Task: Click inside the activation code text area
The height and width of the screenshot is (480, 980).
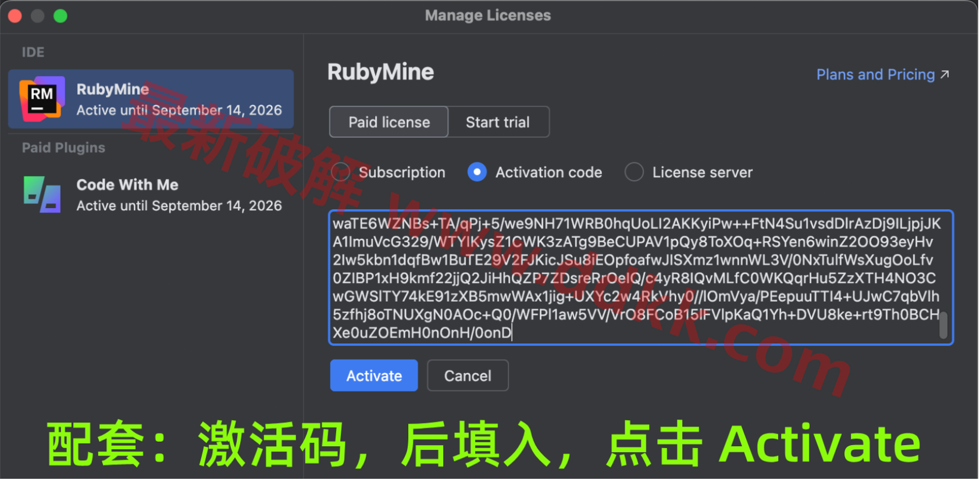Action: tap(640, 278)
